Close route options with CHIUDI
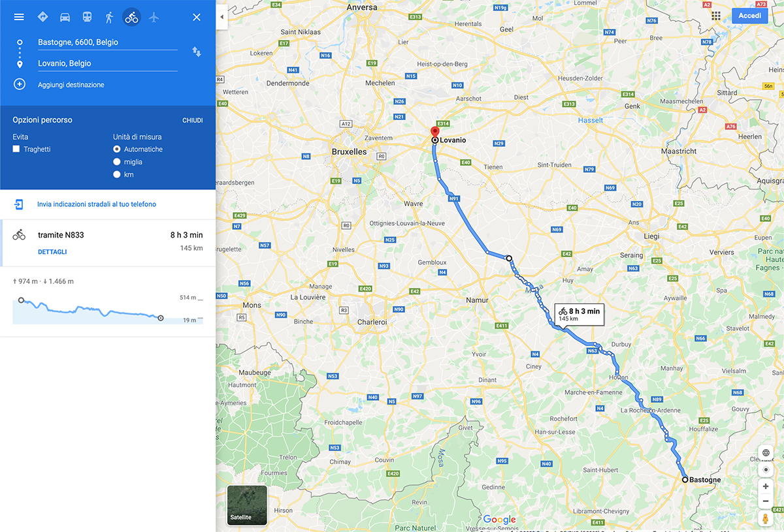The image size is (784, 532). click(x=192, y=121)
